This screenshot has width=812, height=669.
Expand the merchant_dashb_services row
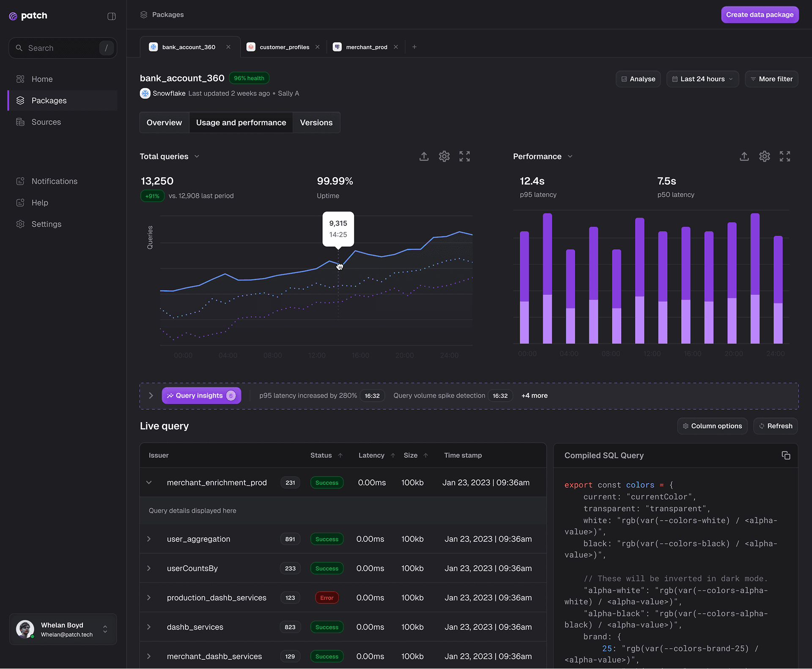click(x=149, y=656)
